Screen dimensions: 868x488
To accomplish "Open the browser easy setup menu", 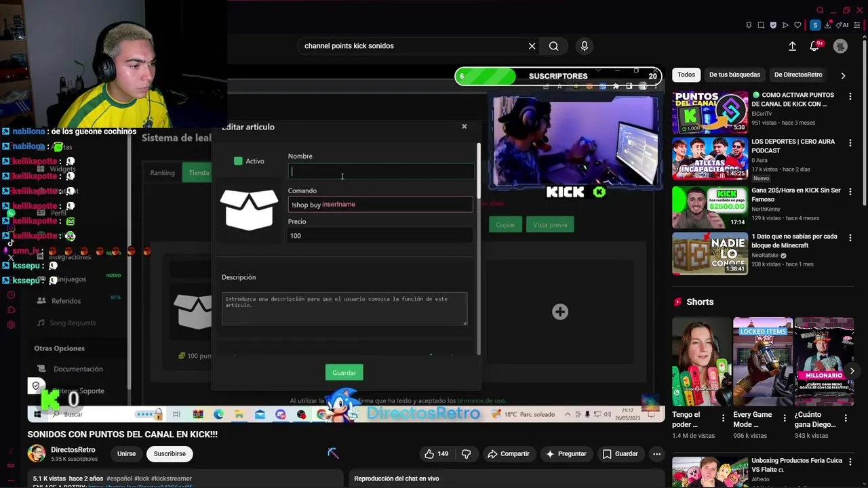I will point(859,25).
